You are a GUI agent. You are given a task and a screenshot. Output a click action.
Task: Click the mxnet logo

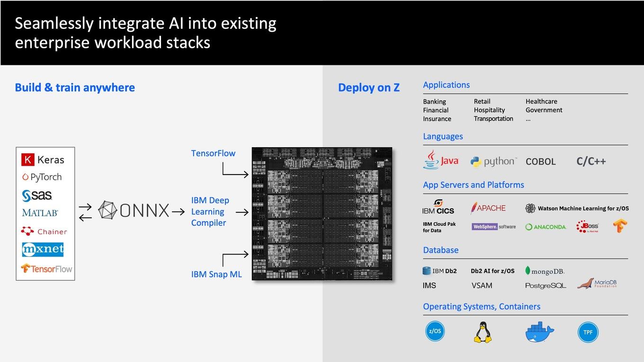click(x=43, y=249)
